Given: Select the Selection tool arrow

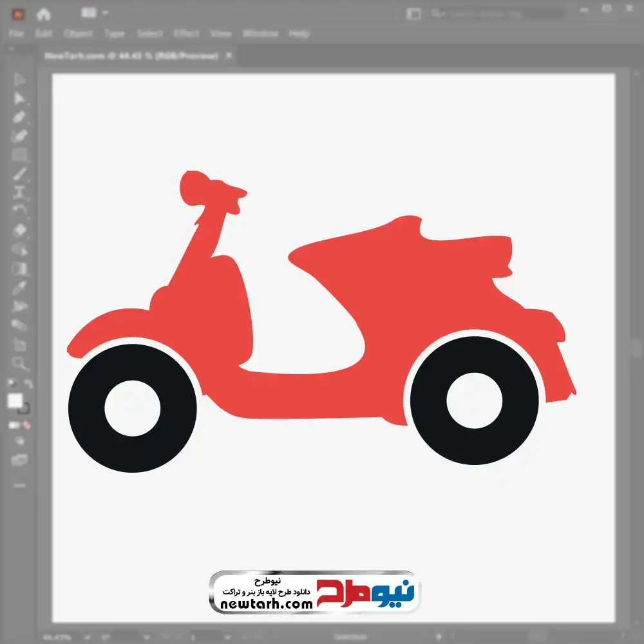Looking at the screenshot, I should 19,79.
